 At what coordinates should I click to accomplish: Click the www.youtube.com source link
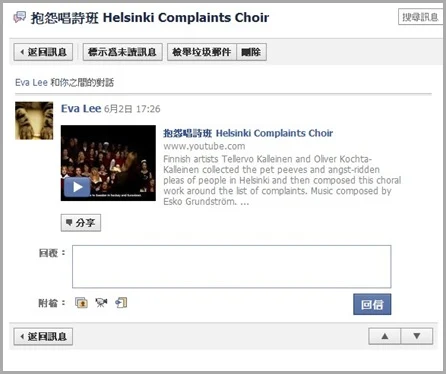pyautogui.click(x=204, y=146)
